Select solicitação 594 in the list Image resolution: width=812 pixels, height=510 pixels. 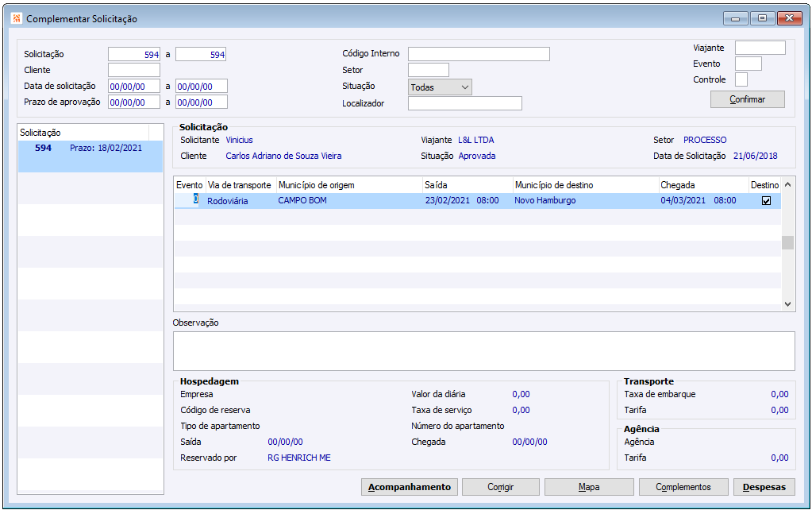90,156
